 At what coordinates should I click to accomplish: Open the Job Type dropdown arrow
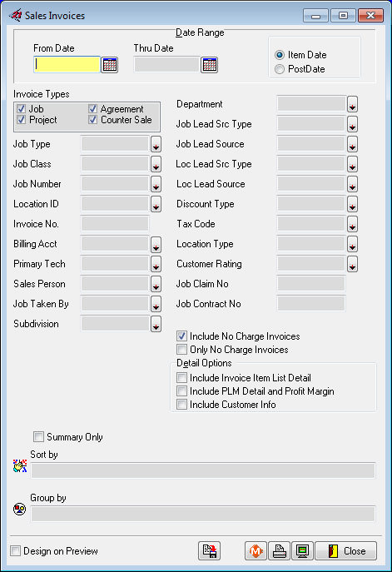(x=156, y=144)
